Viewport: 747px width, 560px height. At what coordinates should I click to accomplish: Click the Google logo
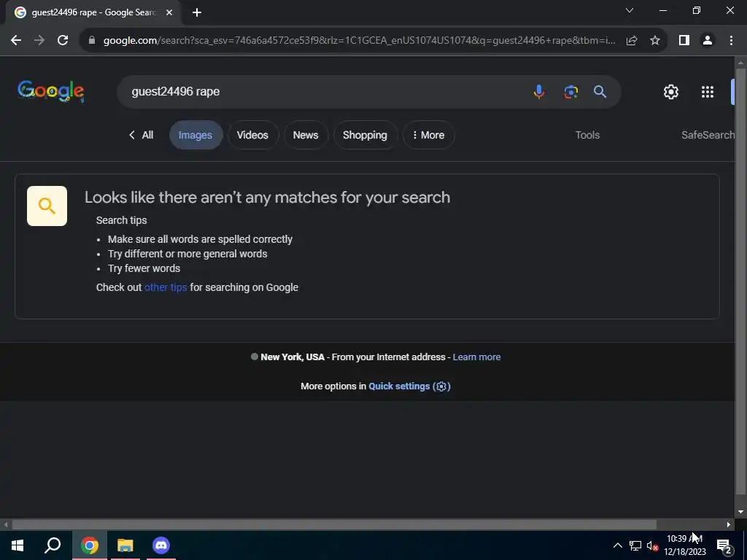pyautogui.click(x=51, y=91)
